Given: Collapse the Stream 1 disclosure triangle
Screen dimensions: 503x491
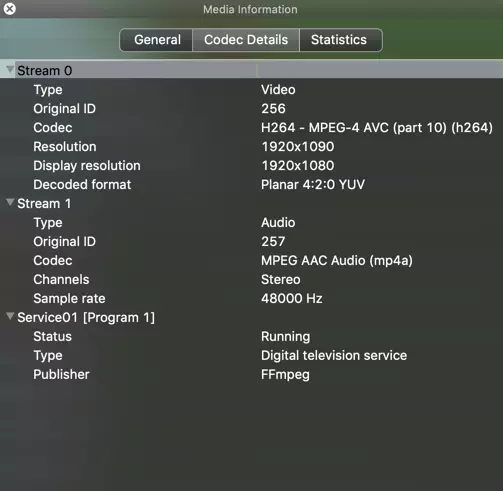Looking at the screenshot, I should pos(10,202).
